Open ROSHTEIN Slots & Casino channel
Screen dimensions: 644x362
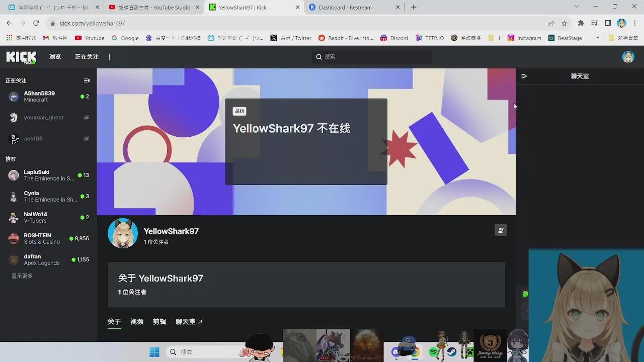(48, 238)
